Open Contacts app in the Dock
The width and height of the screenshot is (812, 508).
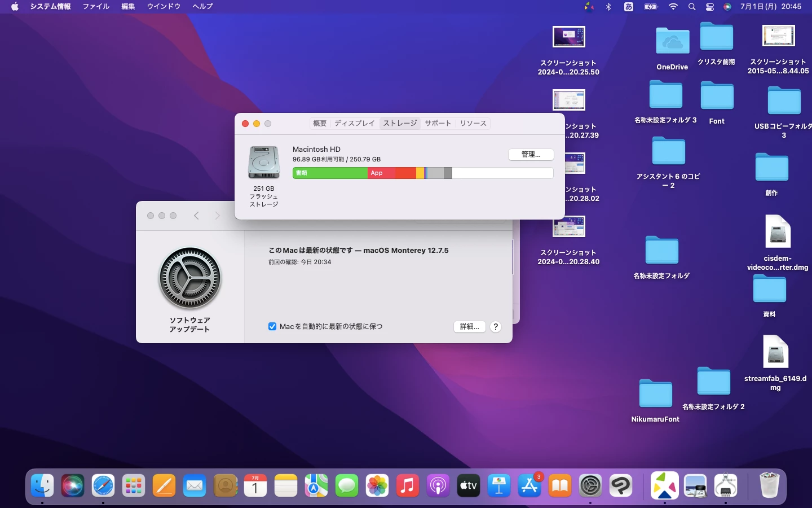(x=225, y=485)
